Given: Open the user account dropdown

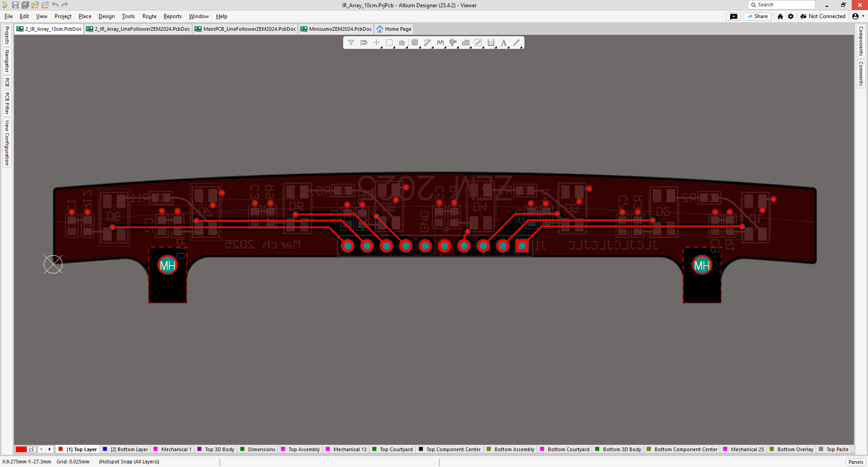Looking at the screenshot, I should (x=858, y=16).
